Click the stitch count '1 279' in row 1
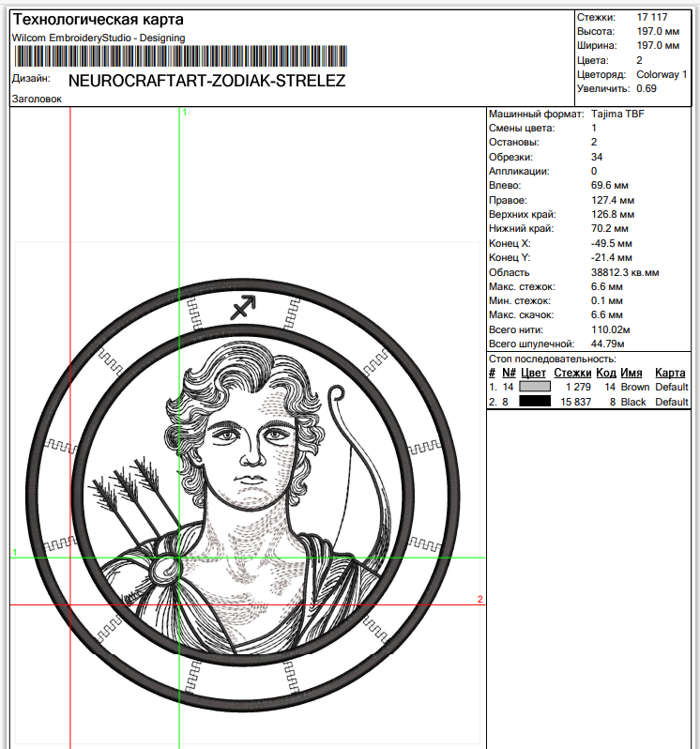 (578, 387)
